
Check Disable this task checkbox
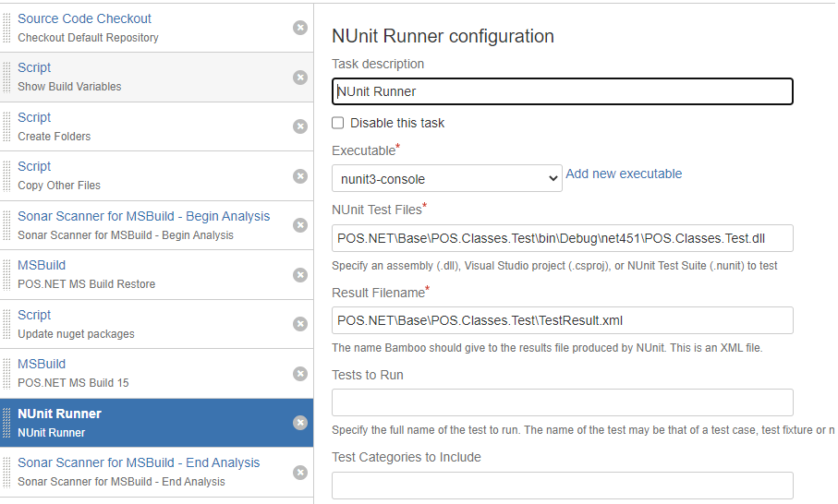(x=338, y=123)
